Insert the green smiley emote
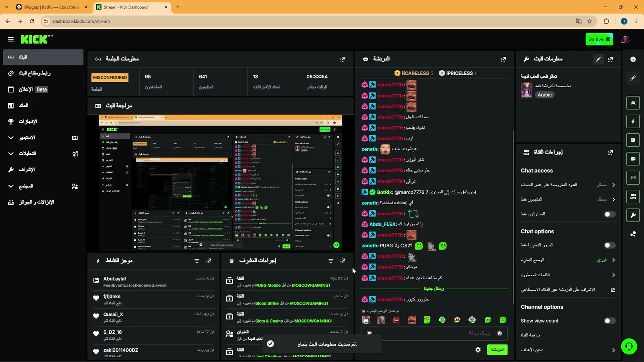 503,320
